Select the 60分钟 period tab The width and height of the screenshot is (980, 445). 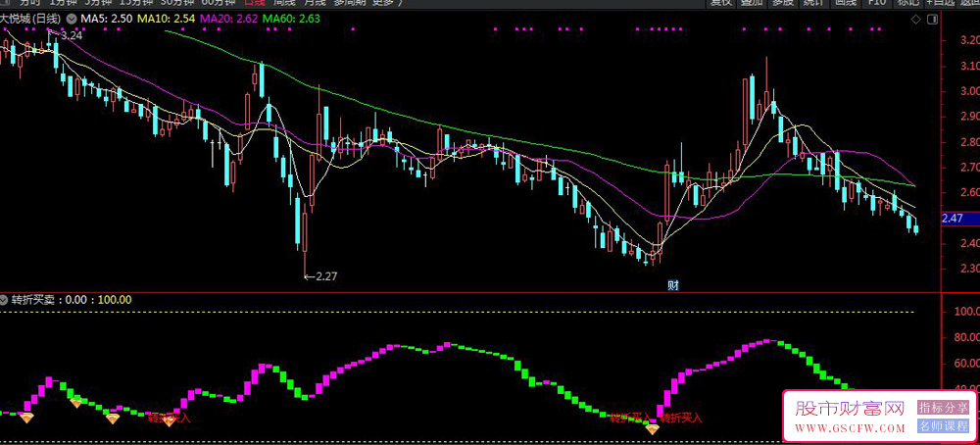tap(219, 3)
